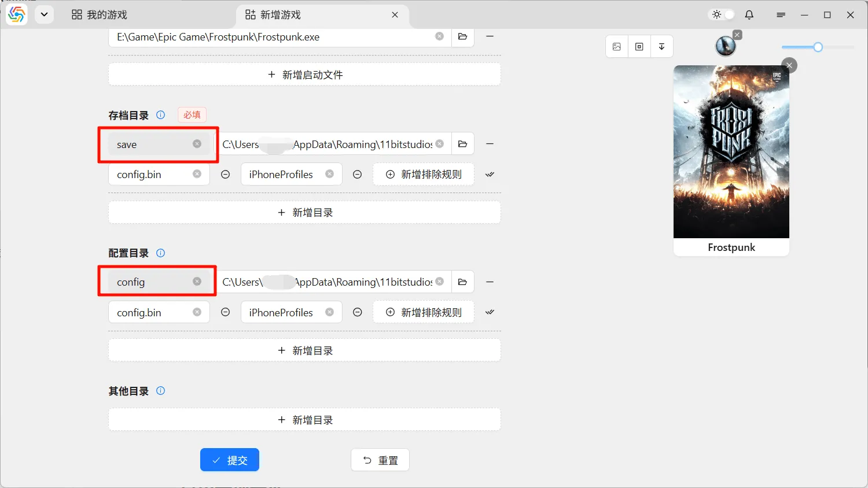868x488 pixels.
Task: Submit the form with 提交
Action: coord(230,460)
